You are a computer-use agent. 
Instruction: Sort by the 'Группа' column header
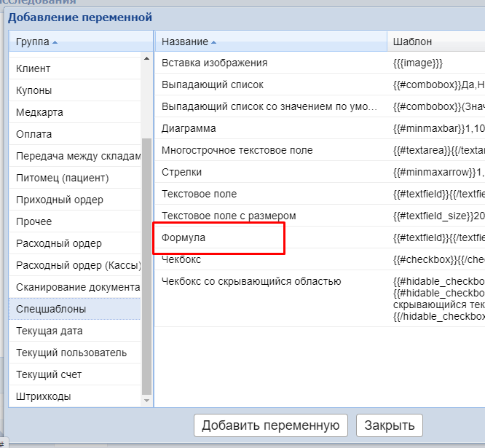click(x=33, y=42)
